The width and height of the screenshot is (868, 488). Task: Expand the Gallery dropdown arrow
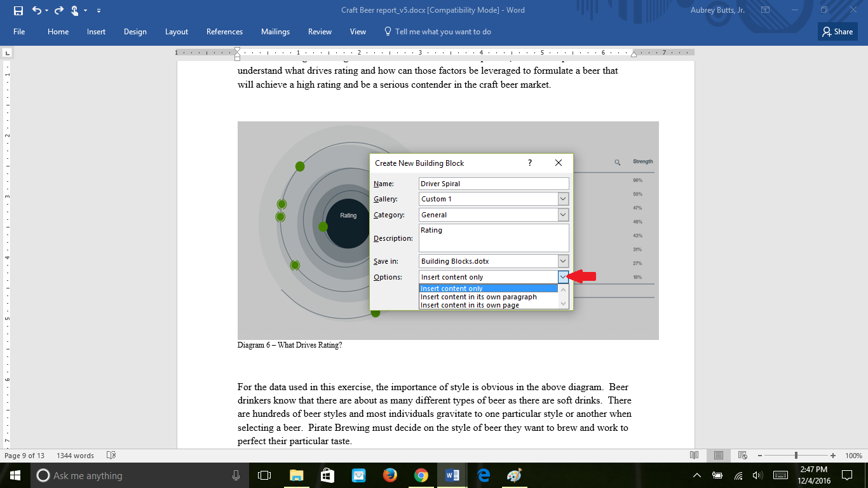[563, 199]
